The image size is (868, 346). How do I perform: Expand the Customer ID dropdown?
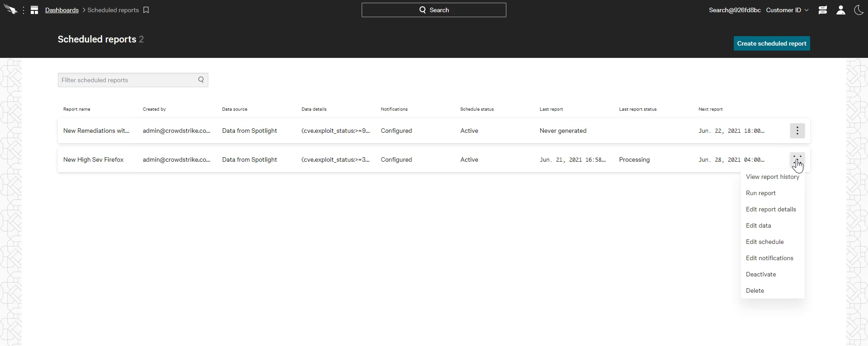point(787,10)
